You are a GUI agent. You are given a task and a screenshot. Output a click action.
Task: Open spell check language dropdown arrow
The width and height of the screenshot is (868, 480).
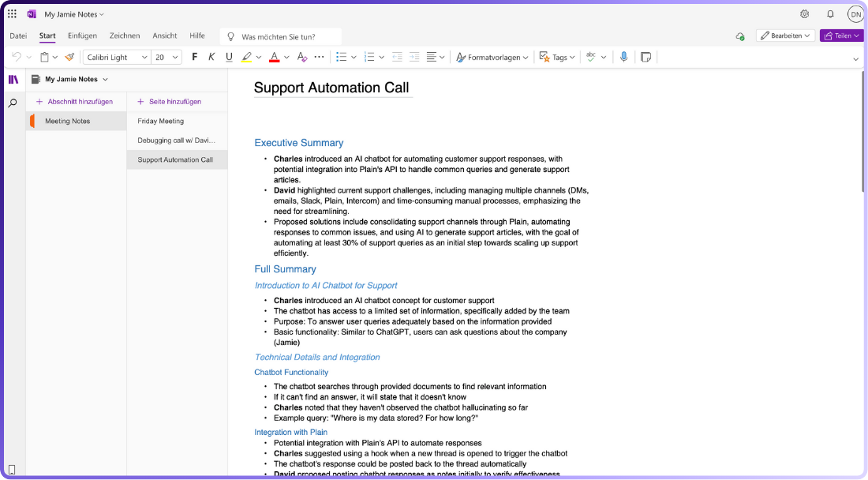tap(604, 57)
